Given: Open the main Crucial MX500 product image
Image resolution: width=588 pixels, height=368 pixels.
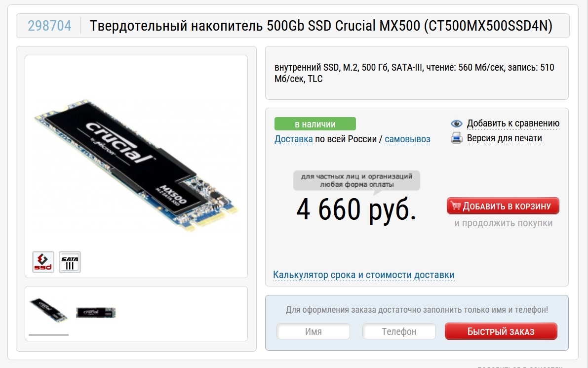Looking at the screenshot, I should click(x=136, y=165).
